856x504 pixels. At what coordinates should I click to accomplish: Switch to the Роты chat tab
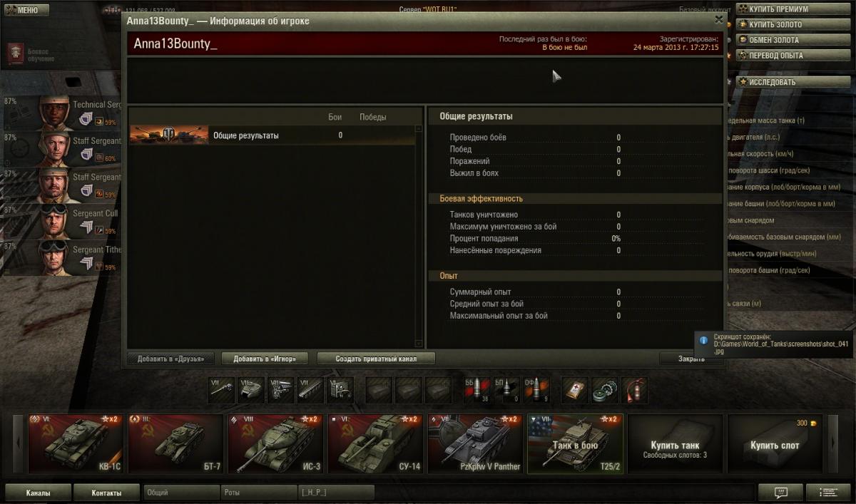(259, 492)
